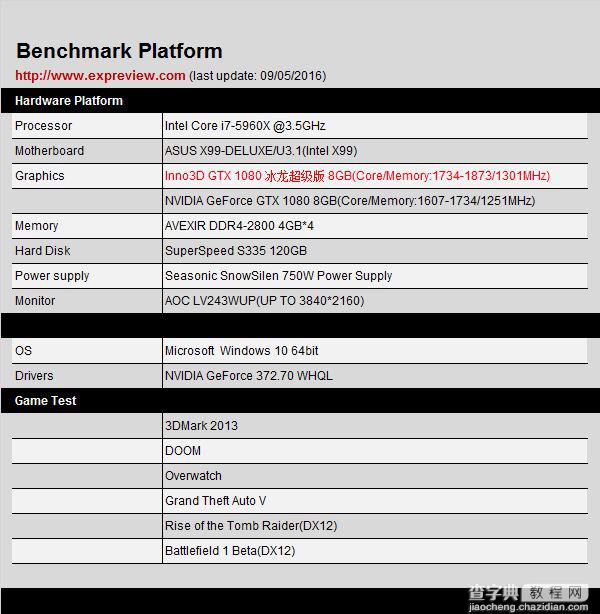Click the Grand Theft Auto V entry

click(x=215, y=501)
